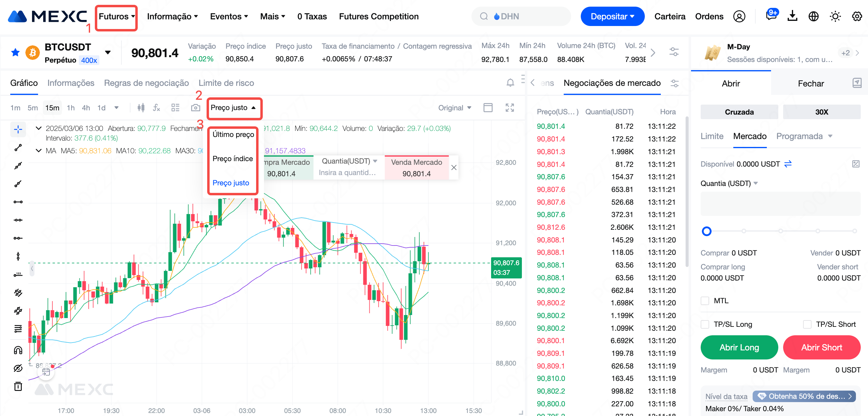Select the 1m timeframe
The height and width of the screenshot is (416, 868).
[15, 108]
